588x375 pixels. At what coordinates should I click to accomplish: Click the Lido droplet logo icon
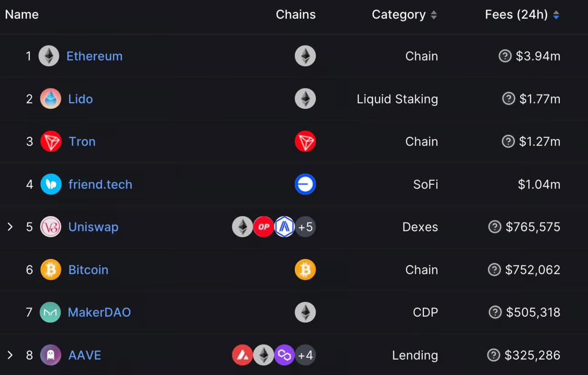[x=51, y=99]
